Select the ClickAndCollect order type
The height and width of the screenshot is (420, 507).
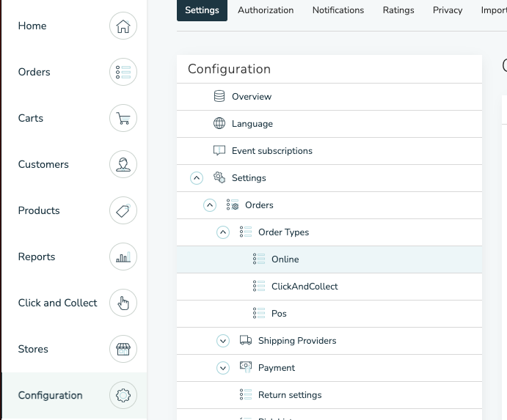click(x=304, y=287)
